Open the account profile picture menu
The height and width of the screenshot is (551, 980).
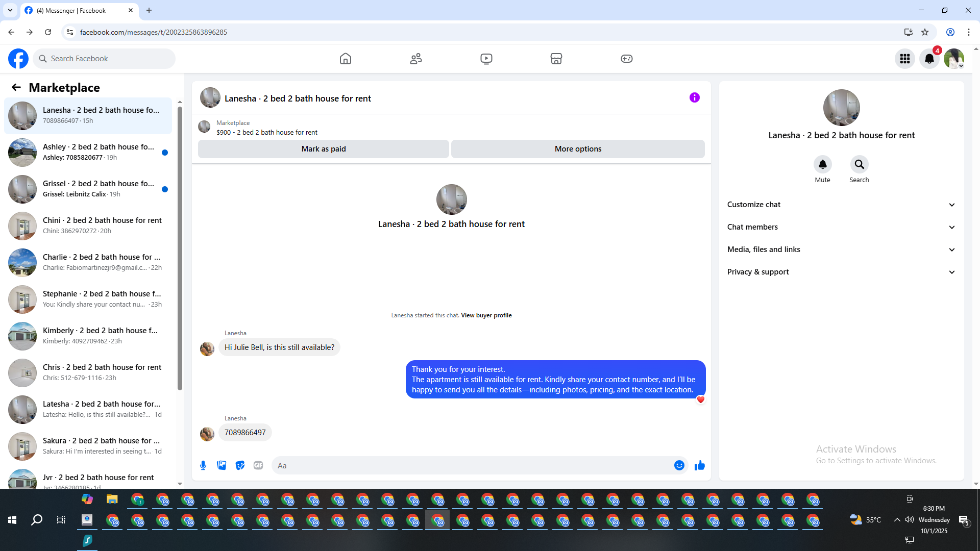pos(954,59)
